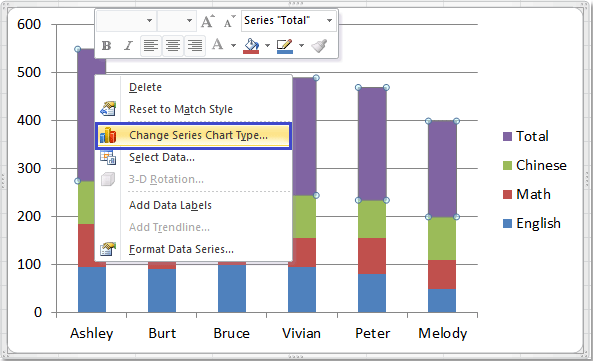Click Melody's green Chinese bar segment
The height and width of the screenshot is (361, 593).
pyautogui.click(x=442, y=239)
